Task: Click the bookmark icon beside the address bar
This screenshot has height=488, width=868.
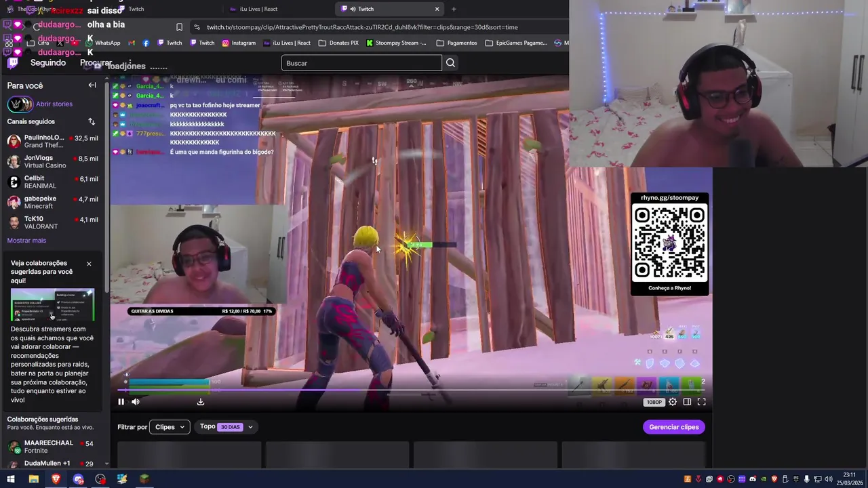Action: click(x=179, y=27)
